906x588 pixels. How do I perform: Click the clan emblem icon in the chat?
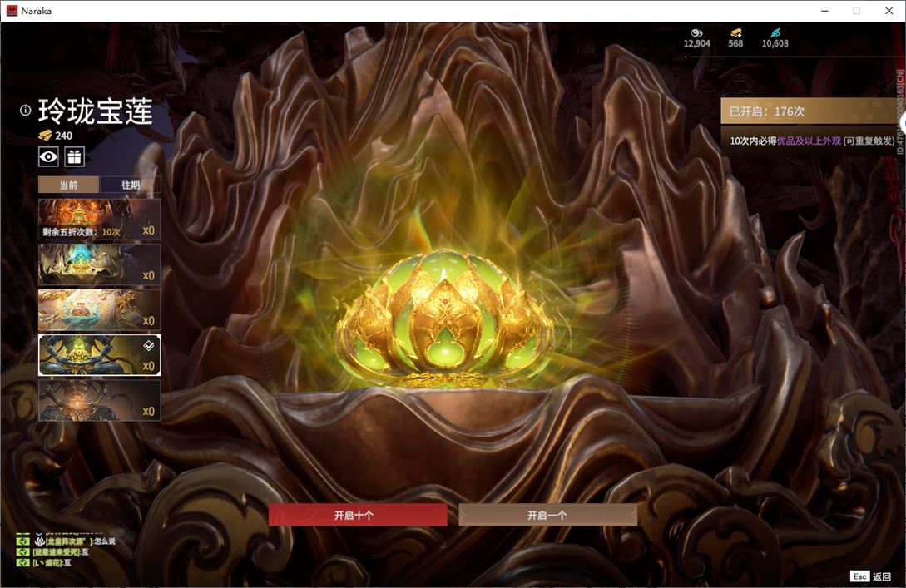(x=40, y=541)
